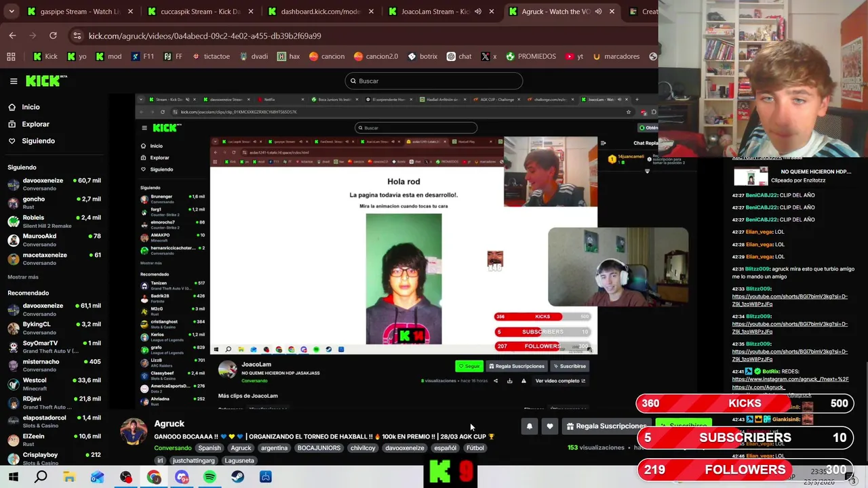Open Discord from the taskbar

182,477
